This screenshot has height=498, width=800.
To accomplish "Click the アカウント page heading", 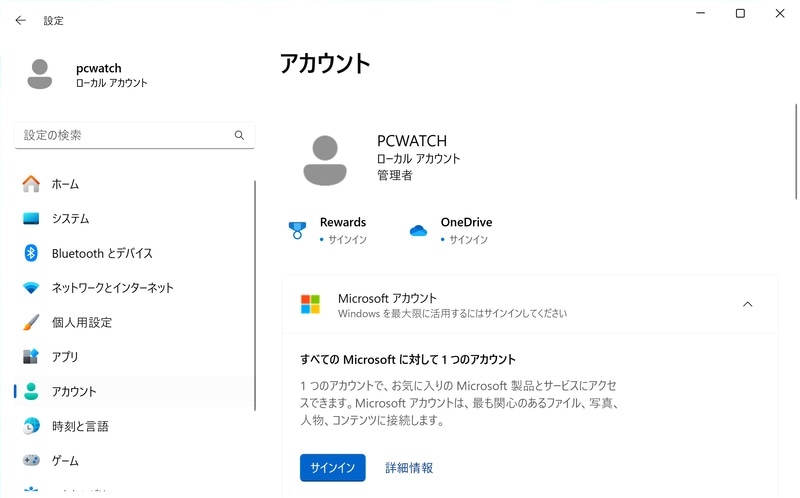I will click(325, 64).
